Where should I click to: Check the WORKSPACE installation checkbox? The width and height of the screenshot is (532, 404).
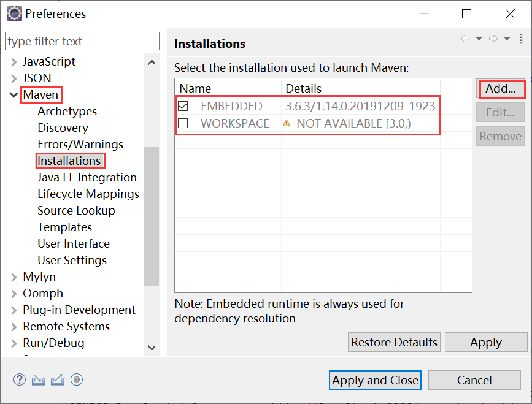point(183,123)
